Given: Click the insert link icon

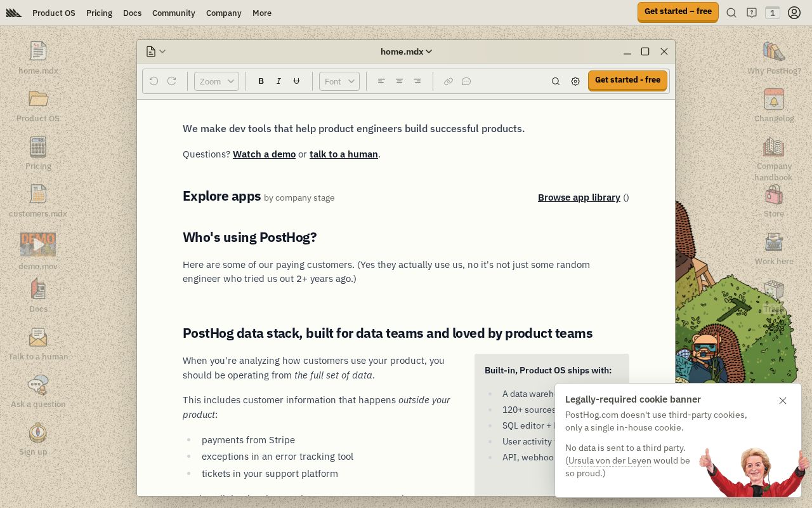Looking at the screenshot, I should pyautogui.click(x=449, y=81).
